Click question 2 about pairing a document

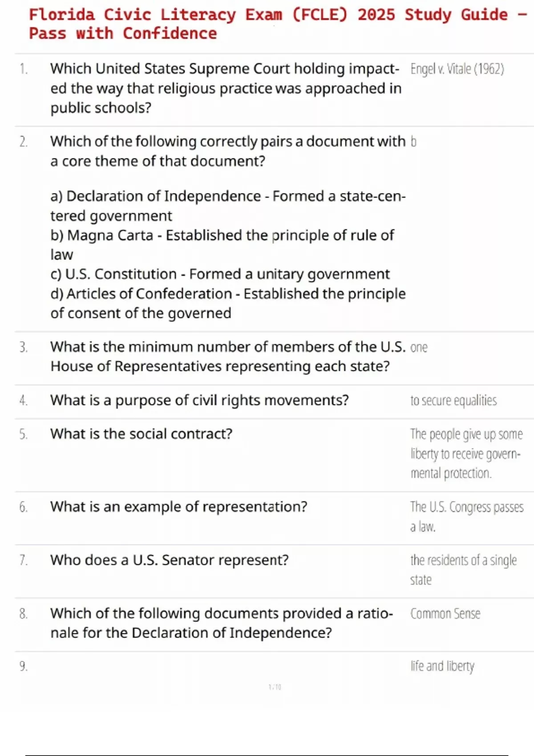(227, 151)
